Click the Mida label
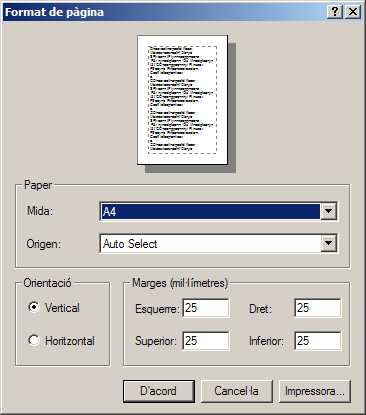Image resolution: width=366 pixels, height=415 pixels. point(40,211)
